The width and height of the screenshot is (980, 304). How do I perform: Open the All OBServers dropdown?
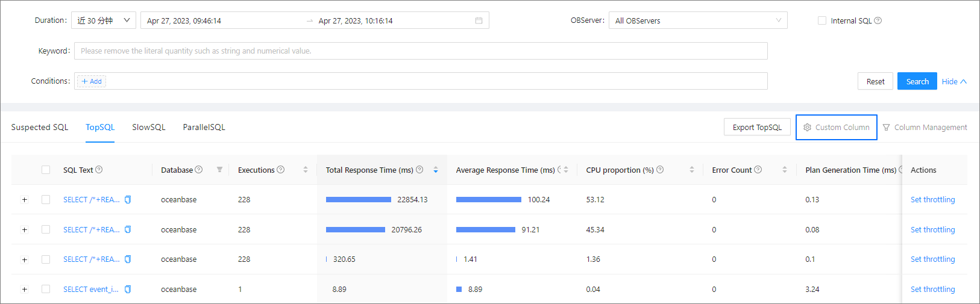pyautogui.click(x=697, y=20)
